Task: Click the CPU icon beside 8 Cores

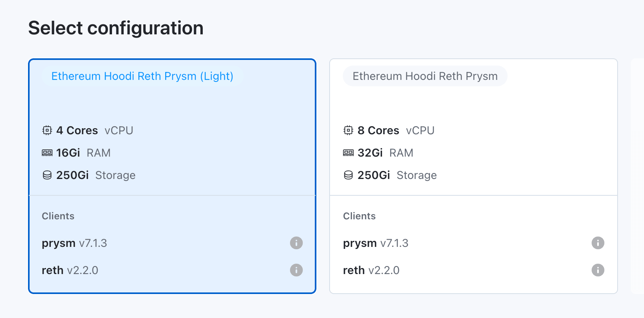Action: point(348,130)
